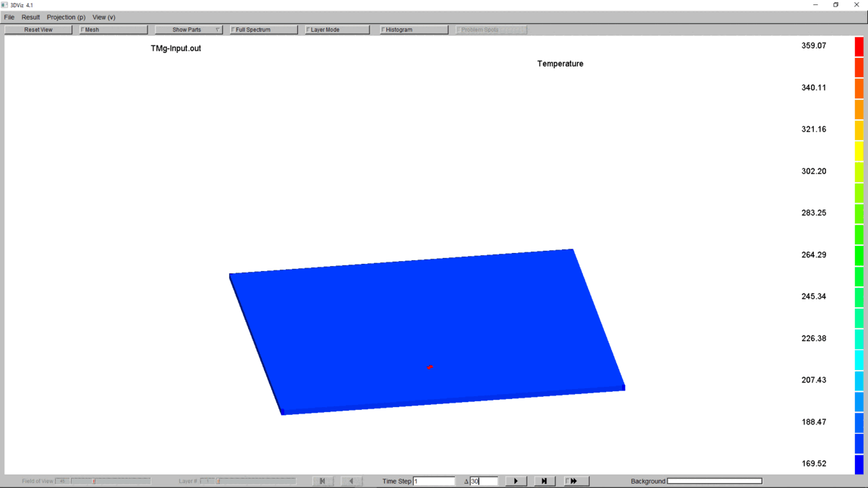
Task: Click the play forward button
Action: [516, 481]
